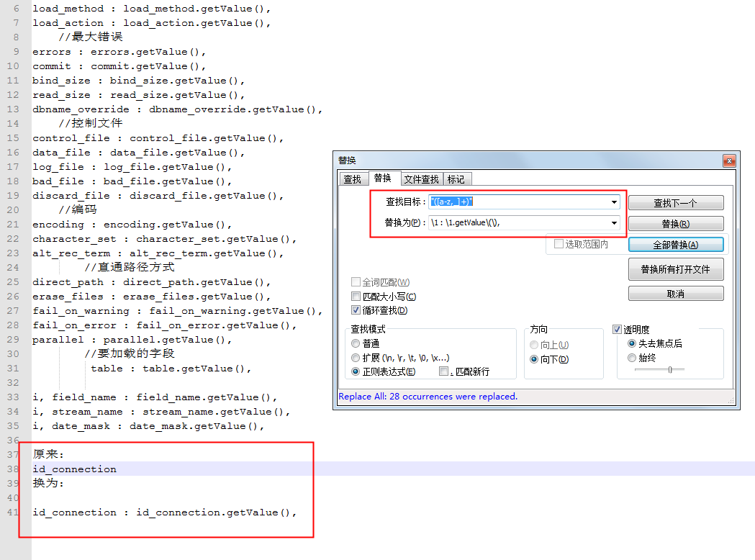
Task: Select the 扩展 search mode radio
Action: coord(356,358)
